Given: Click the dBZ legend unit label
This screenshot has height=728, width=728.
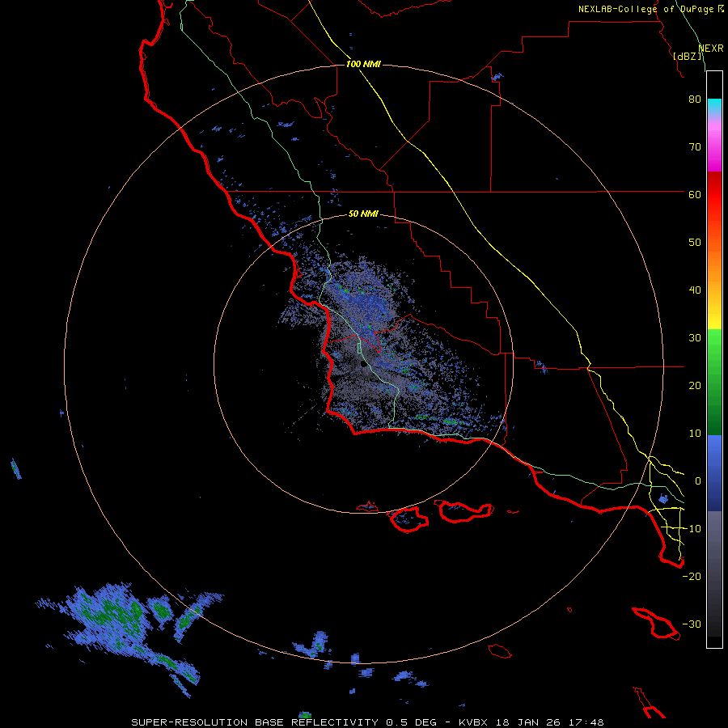Looking at the screenshot, I should coord(688,57).
